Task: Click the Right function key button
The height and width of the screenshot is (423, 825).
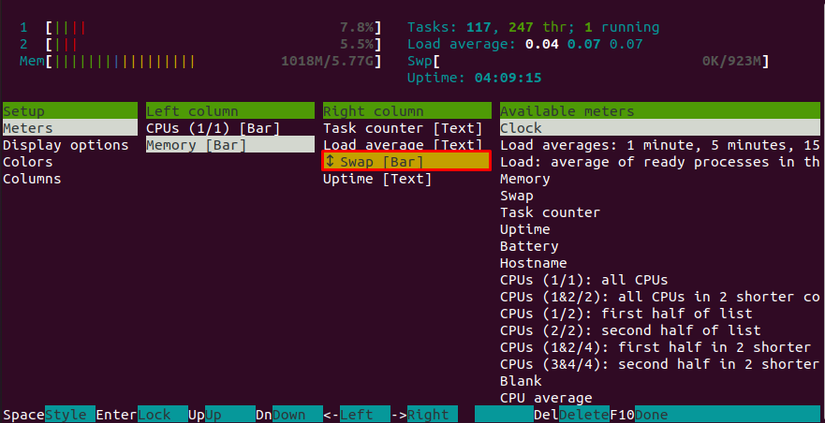Action: [x=432, y=414]
